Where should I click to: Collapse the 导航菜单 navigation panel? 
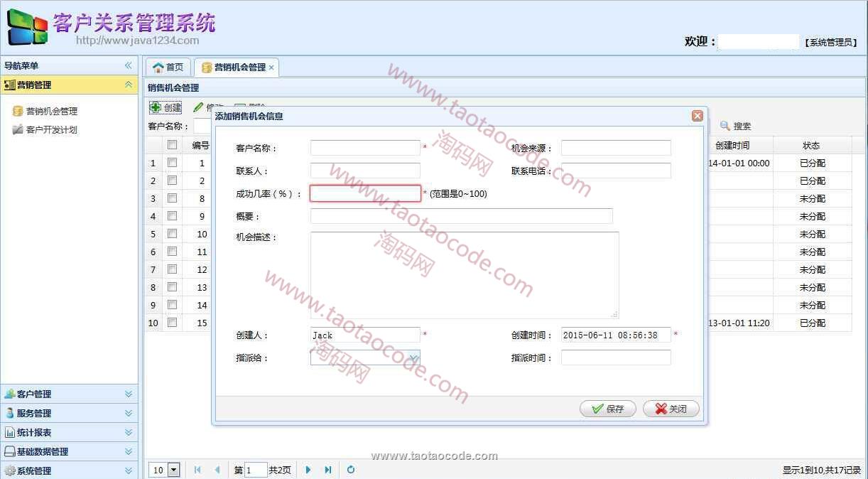tap(129, 65)
